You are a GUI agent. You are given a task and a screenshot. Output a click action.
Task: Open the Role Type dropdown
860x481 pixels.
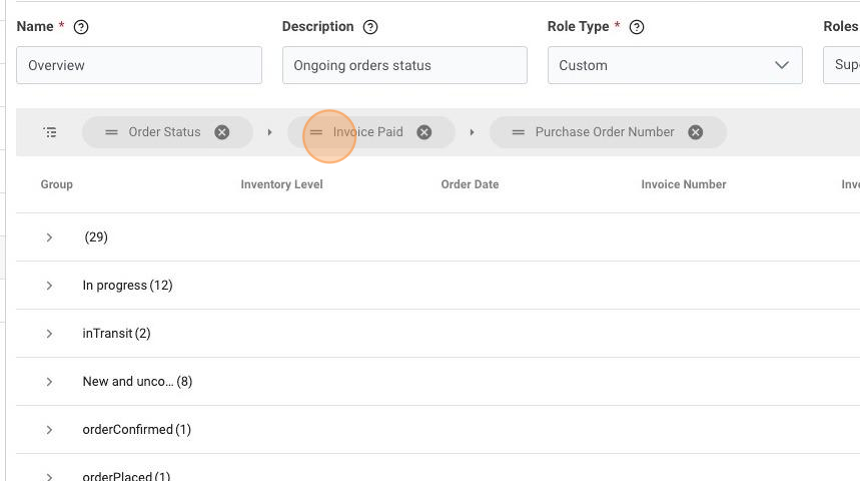coord(781,65)
